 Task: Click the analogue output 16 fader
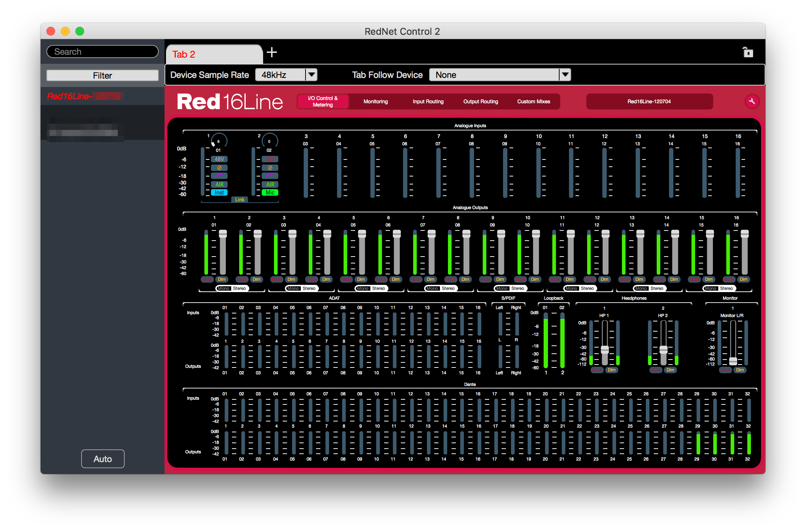click(745, 234)
